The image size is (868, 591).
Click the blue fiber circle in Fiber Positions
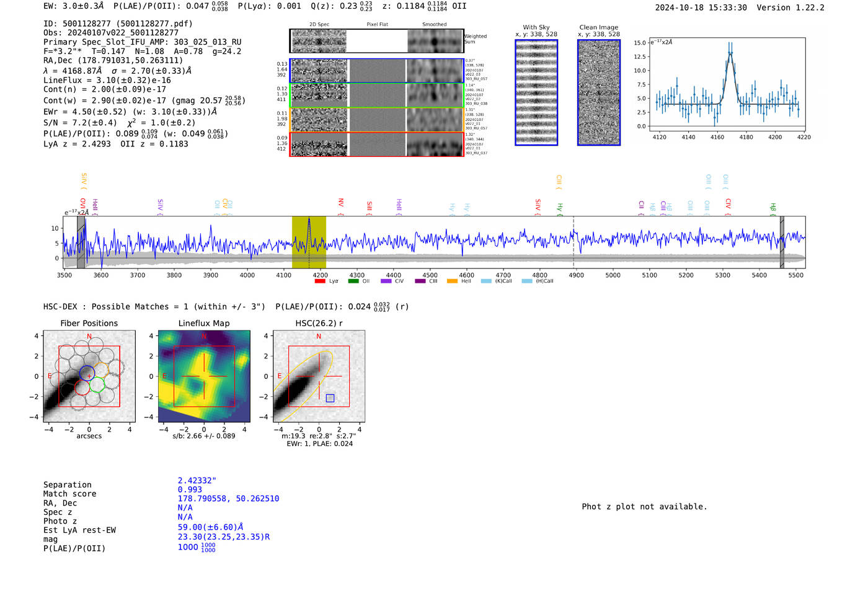(x=87, y=373)
